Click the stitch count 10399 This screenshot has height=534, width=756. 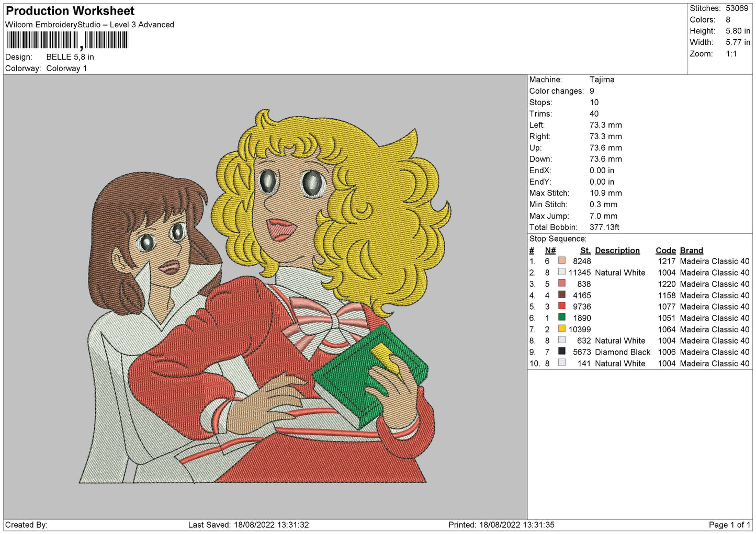click(580, 330)
